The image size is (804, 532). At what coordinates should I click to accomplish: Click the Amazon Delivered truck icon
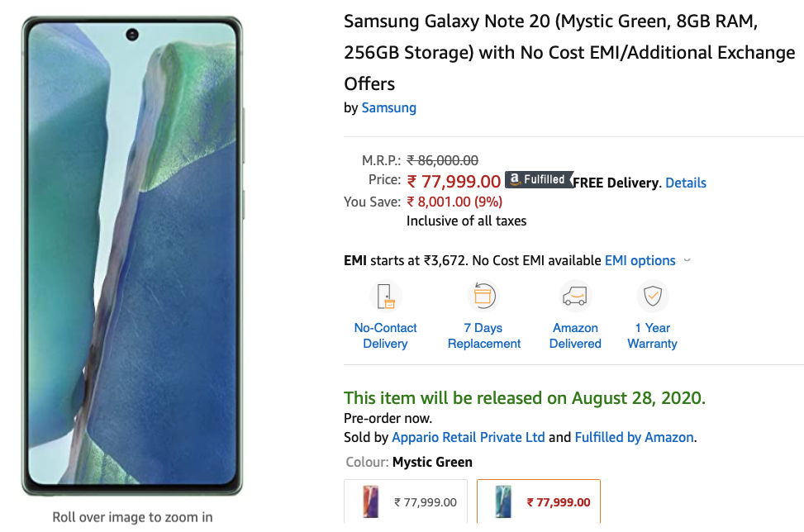[x=575, y=296]
